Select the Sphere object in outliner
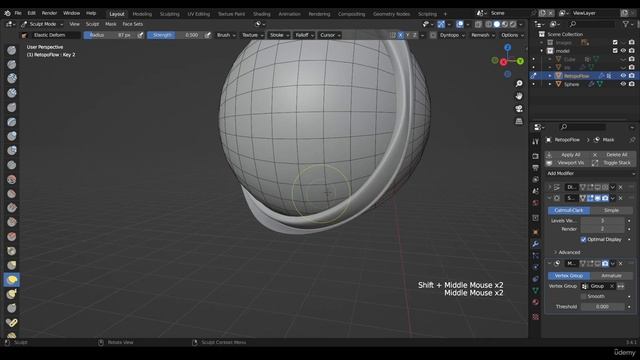Screen dimensions: 640x360 pos(571,84)
